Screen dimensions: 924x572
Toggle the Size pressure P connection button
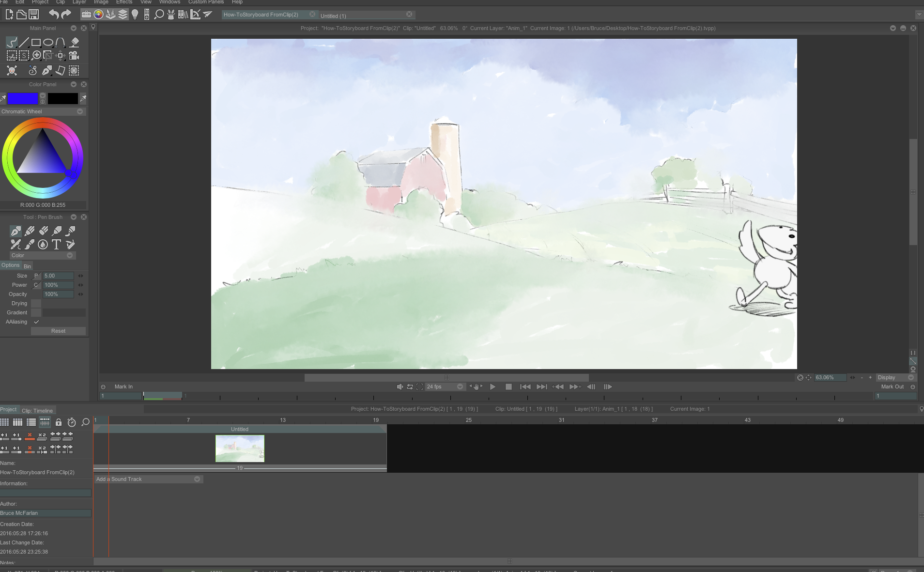coord(36,276)
